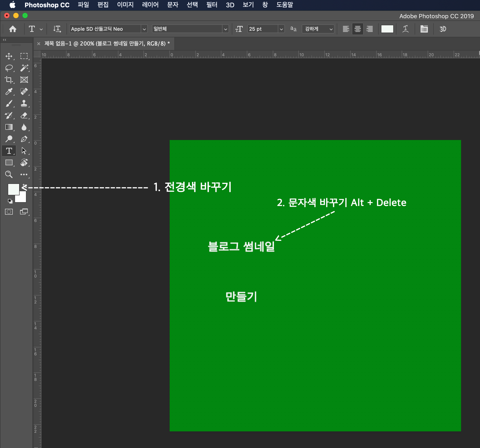
Task: Select the Gradient tool
Action: [x=9, y=127]
